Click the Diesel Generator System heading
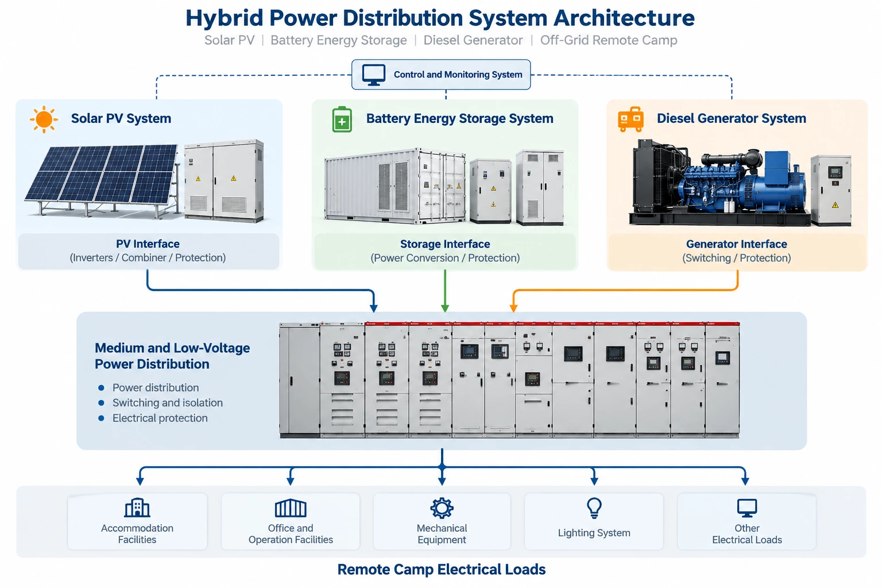Screen dimensions: 882x588 tap(732, 119)
